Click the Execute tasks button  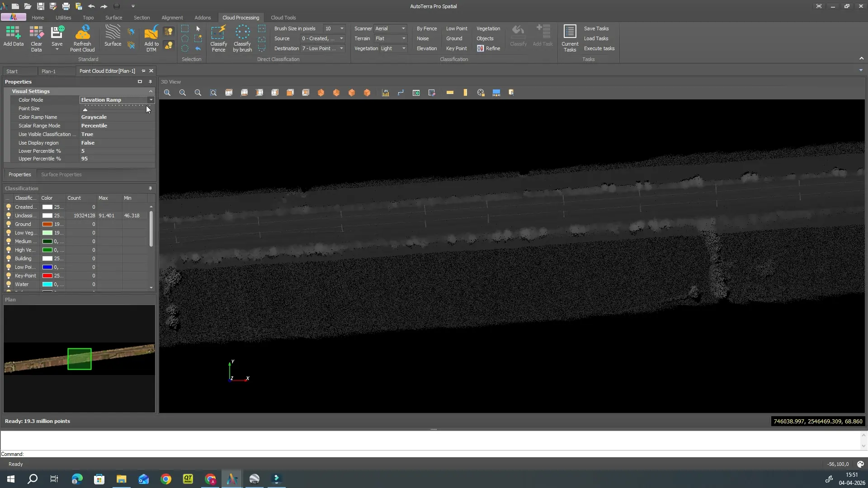pyautogui.click(x=599, y=48)
